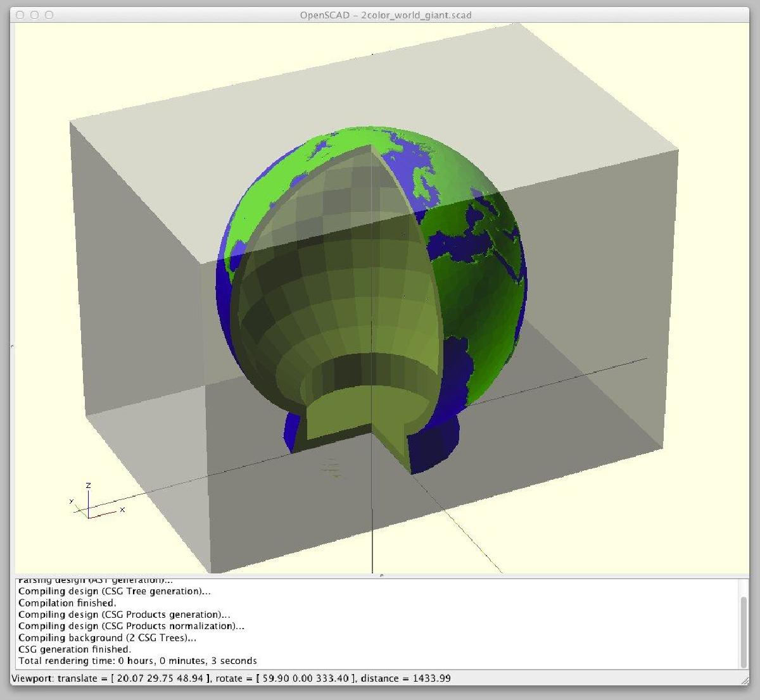Click the splitter handle above the console
Image resolution: width=760 pixels, height=700 pixels.
coord(381,575)
